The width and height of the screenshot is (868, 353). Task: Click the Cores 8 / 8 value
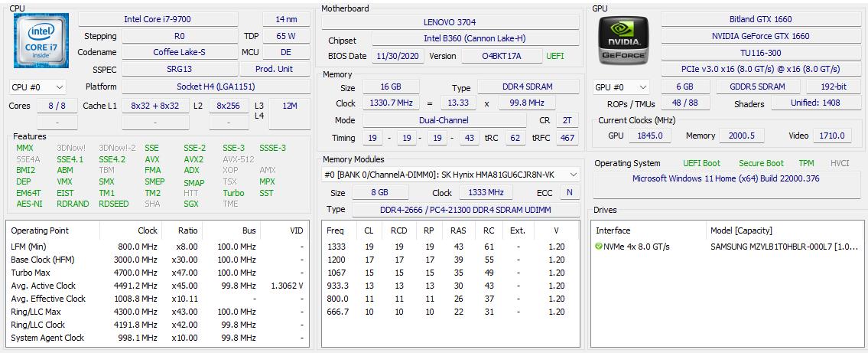point(57,106)
